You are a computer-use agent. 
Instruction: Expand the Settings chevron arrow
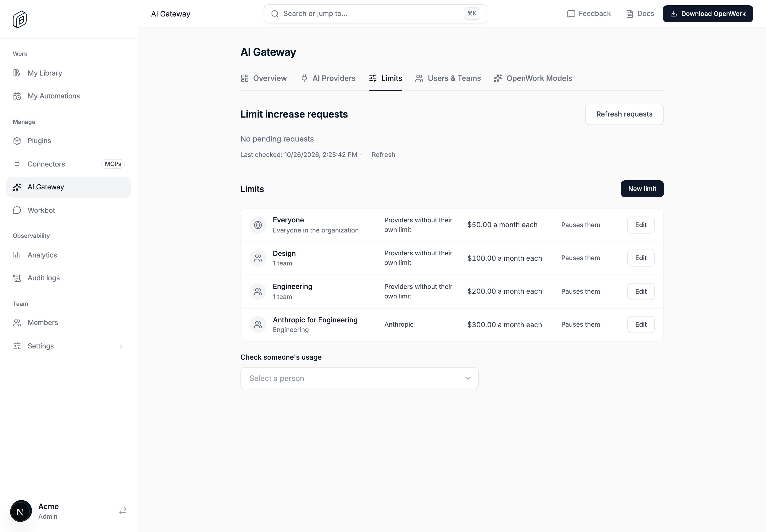121,346
